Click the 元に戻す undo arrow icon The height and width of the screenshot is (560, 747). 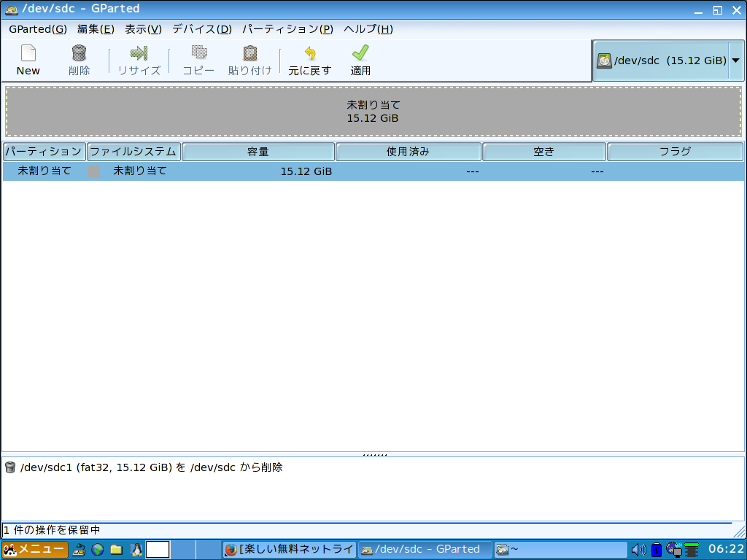pyautogui.click(x=310, y=52)
